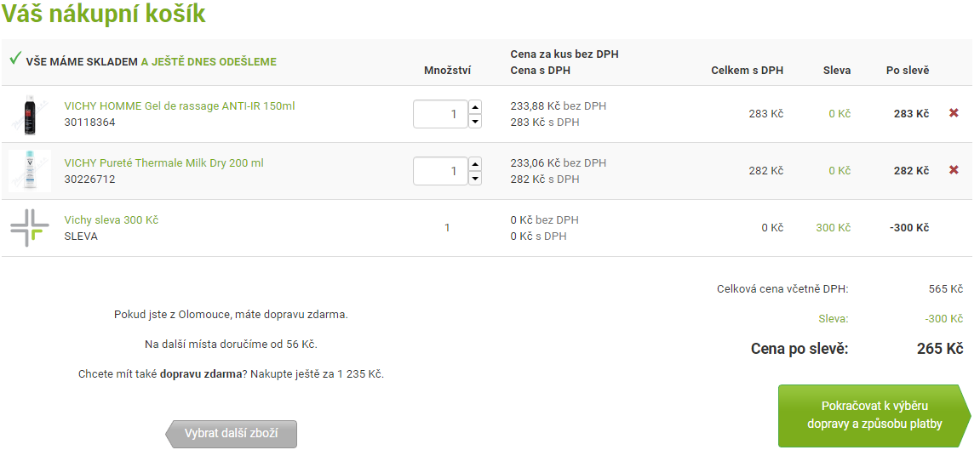Open VICHY Pureté Thermale Milk Dry link
This screenshot has height=450, width=980.
163,162
